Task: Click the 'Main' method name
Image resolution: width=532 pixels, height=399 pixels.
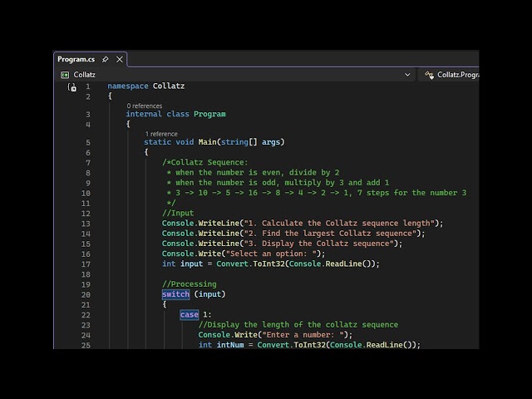Action: point(207,142)
